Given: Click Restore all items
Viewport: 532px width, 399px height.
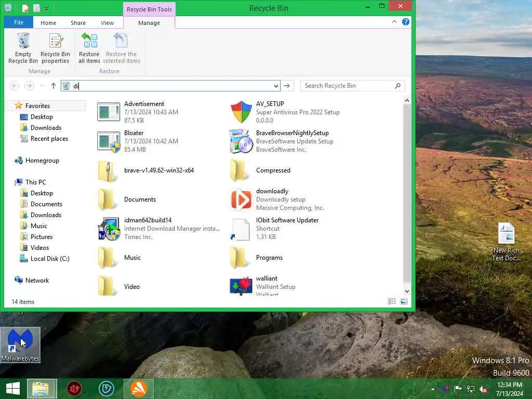Looking at the screenshot, I should point(89,48).
